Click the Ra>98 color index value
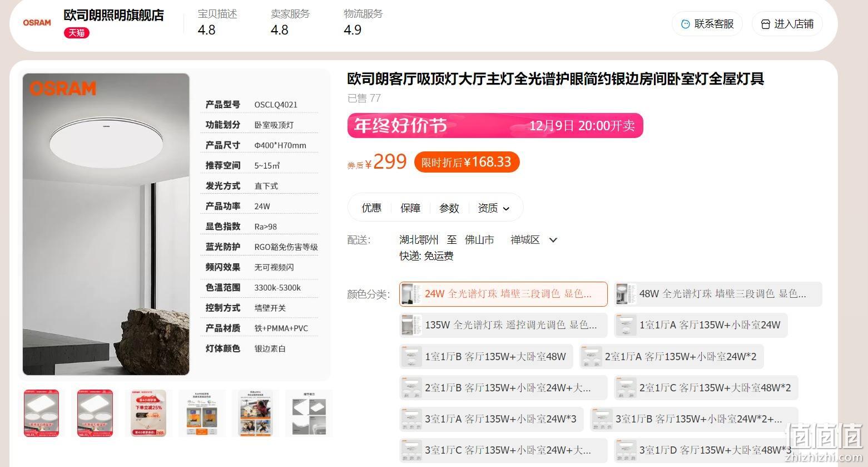The width and height of the screenshot is (868, 467). 265,227
